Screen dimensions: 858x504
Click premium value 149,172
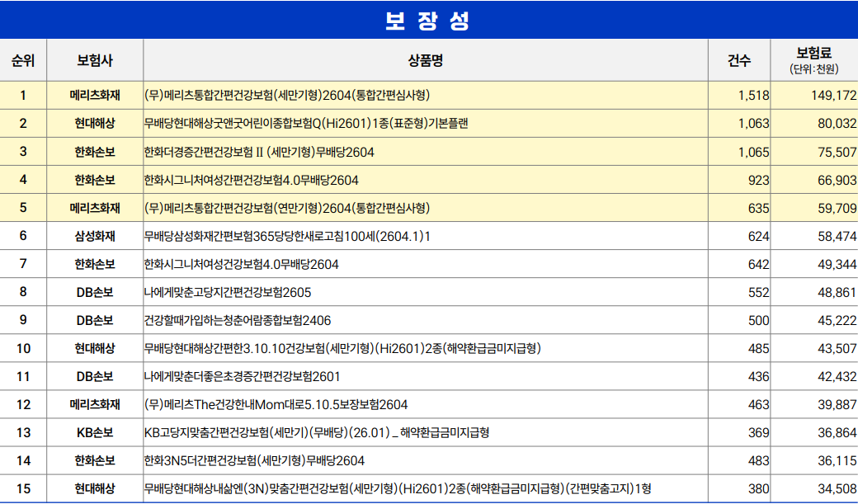tap(834, 96)
